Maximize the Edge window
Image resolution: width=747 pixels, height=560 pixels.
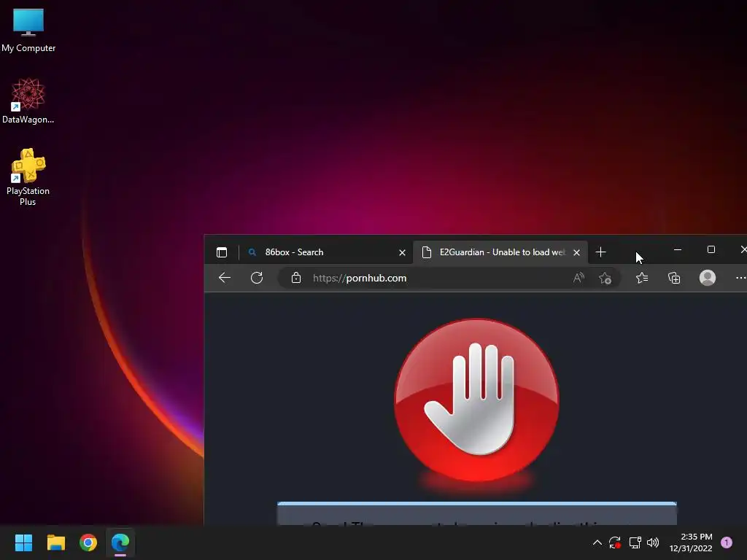click(711, 249)
